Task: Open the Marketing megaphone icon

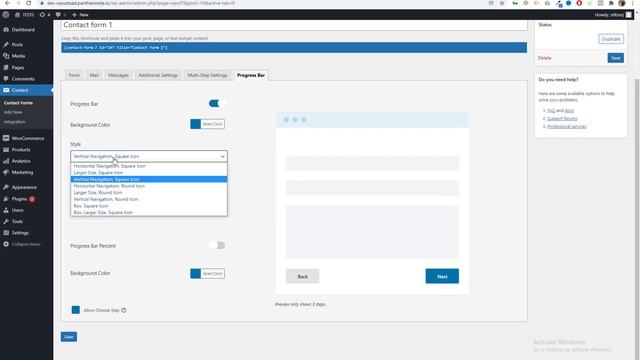Action: [x=6, y=173]
